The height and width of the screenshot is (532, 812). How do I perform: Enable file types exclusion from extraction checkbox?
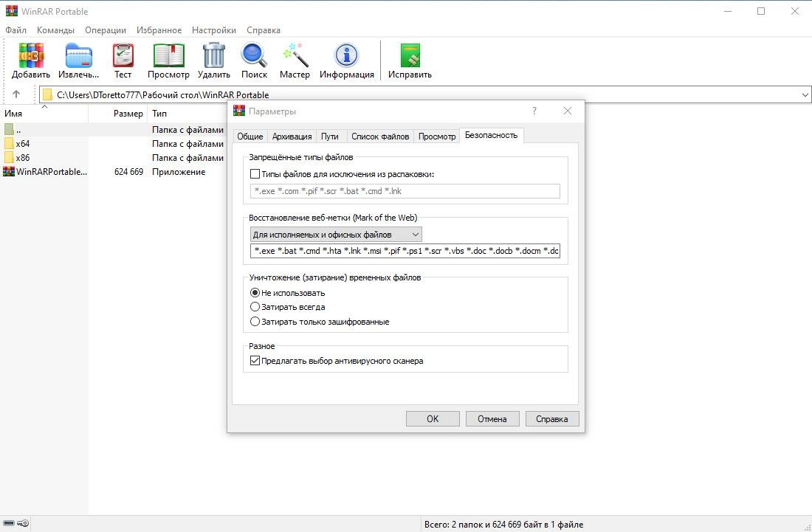coord(255,174)
